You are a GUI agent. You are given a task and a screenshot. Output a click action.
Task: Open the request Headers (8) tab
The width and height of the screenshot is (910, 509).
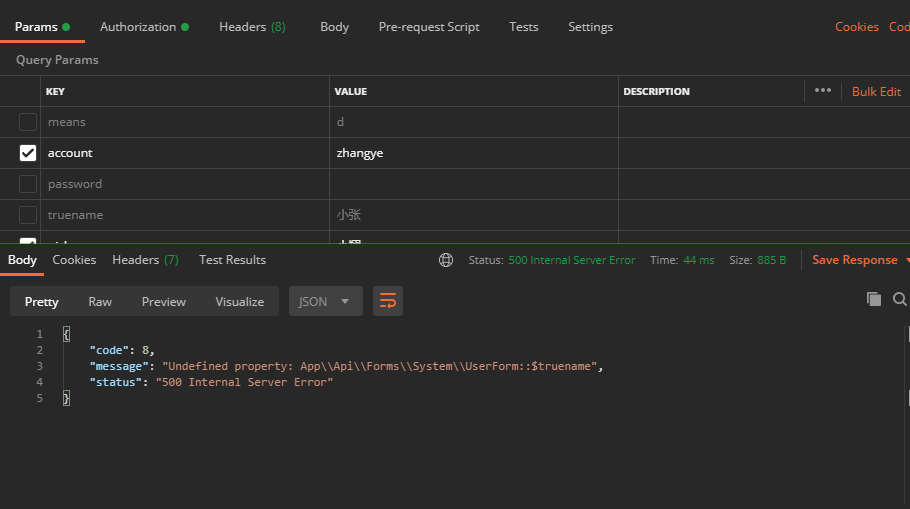(x=252, y=27)
